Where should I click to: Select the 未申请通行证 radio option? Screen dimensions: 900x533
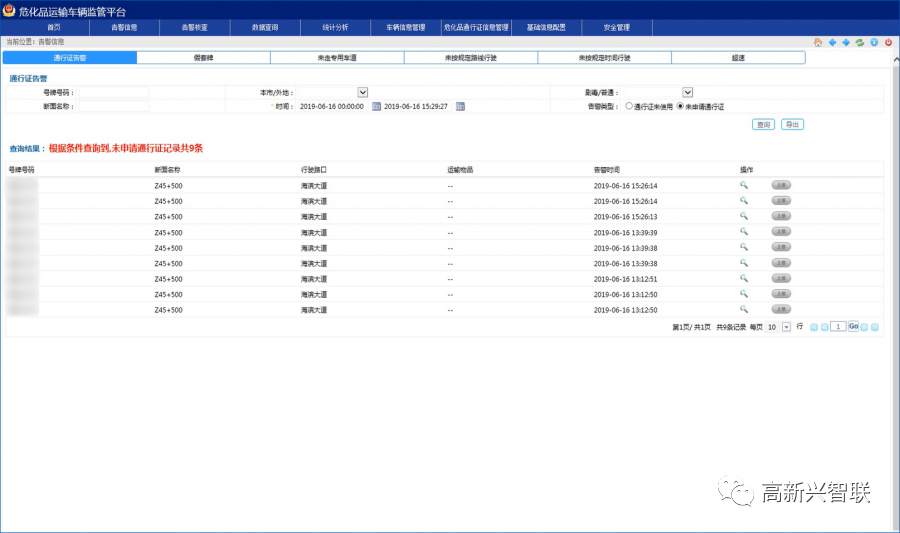(x=681, y=106)
